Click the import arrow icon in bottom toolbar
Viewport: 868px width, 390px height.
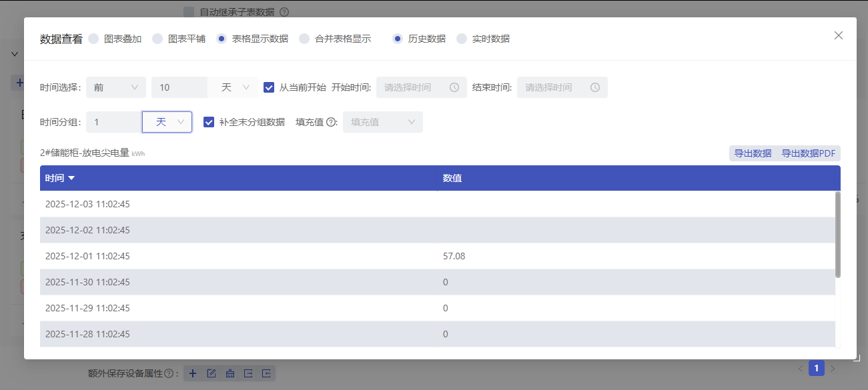pyautogui.click(x=266, y=373)
